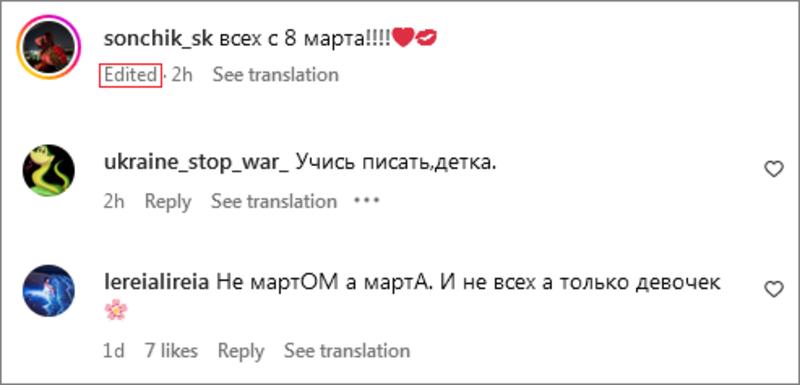This screenshot has height=385, width=800.
Task: Click the flower emoji in lereialireia's comment
Action: coord(116,311)
